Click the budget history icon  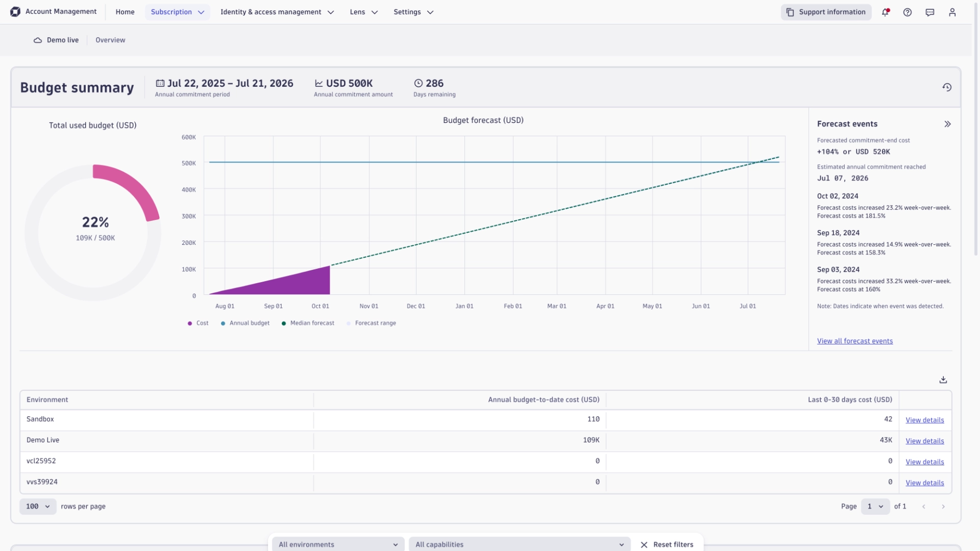[947, 87]
